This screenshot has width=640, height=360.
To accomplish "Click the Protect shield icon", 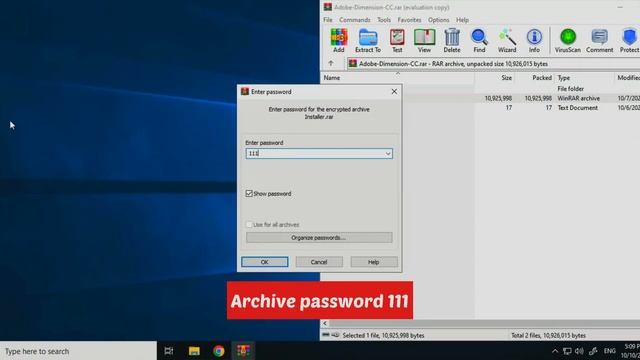I will (629, 40).
